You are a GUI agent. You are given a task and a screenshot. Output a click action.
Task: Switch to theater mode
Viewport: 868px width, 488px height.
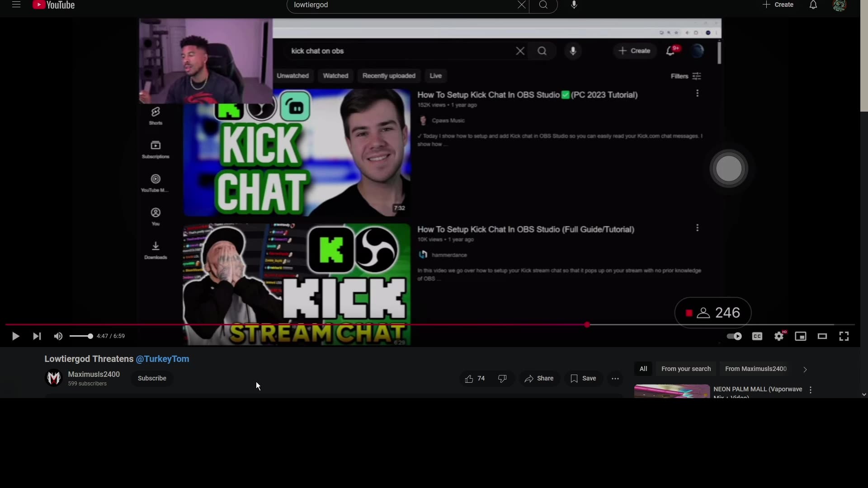(x=822, y=336)
